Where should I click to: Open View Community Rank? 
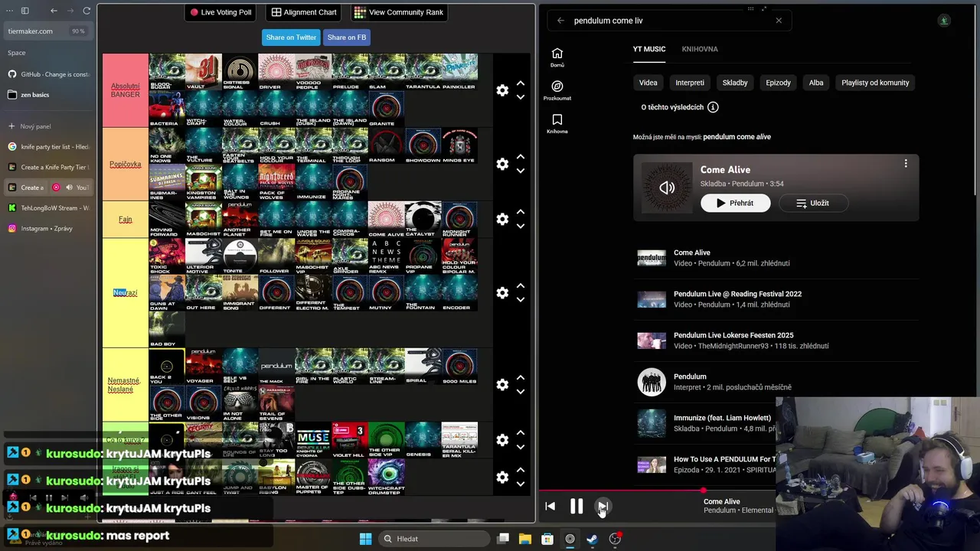400,12
